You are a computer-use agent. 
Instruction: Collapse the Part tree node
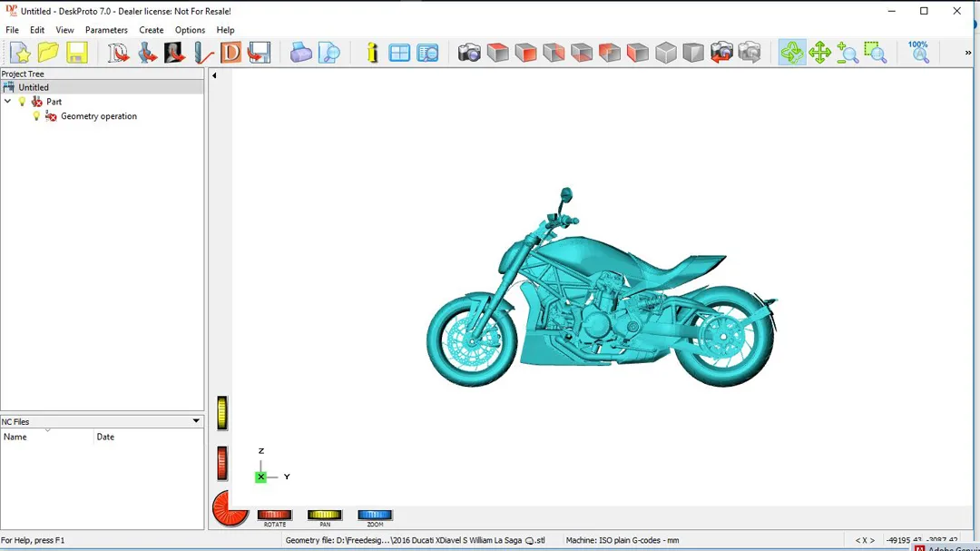click(x=7, y=102)
